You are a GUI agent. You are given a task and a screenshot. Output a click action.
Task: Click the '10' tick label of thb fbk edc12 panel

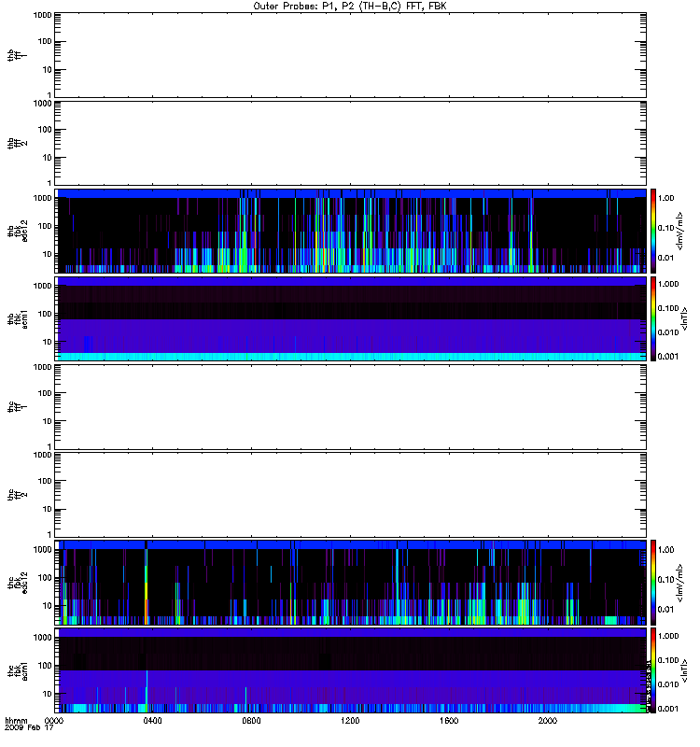click(48, 254)
